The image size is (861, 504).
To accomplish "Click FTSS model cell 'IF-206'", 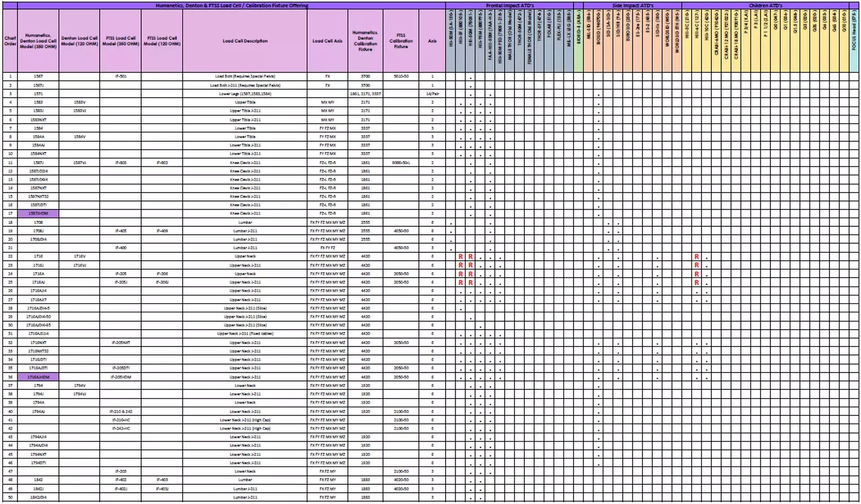I will click(x=162, y=274).
